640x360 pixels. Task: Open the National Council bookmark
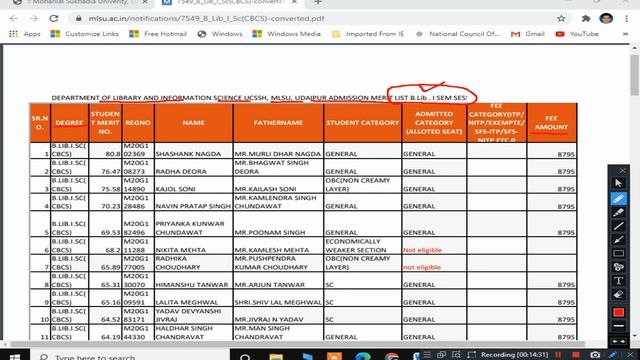pyautogui.click(x=458, y=34)
